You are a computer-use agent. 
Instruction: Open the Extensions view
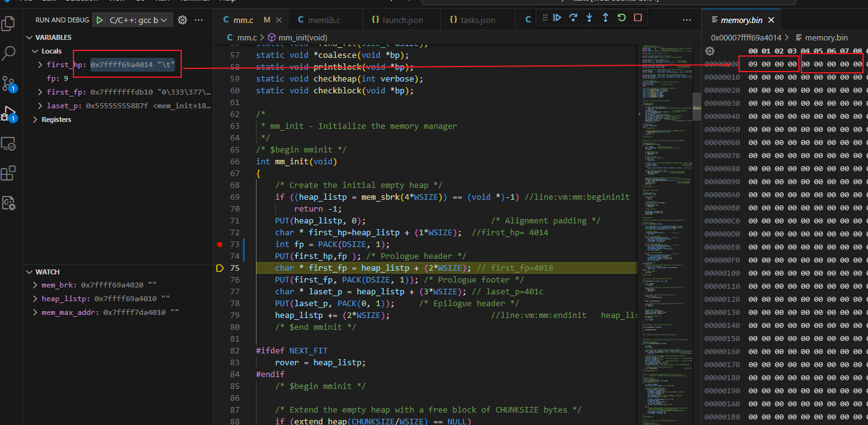9,173
